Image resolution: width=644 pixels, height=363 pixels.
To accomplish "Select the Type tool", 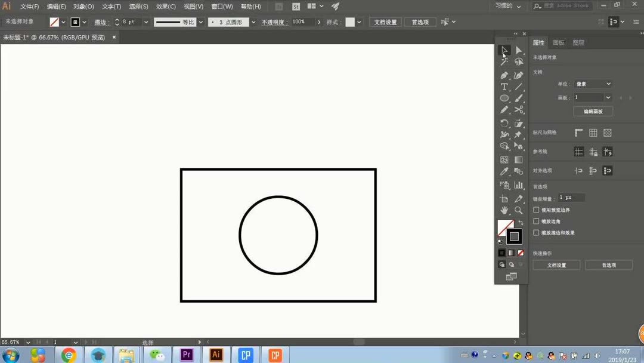I will point(504,87).
